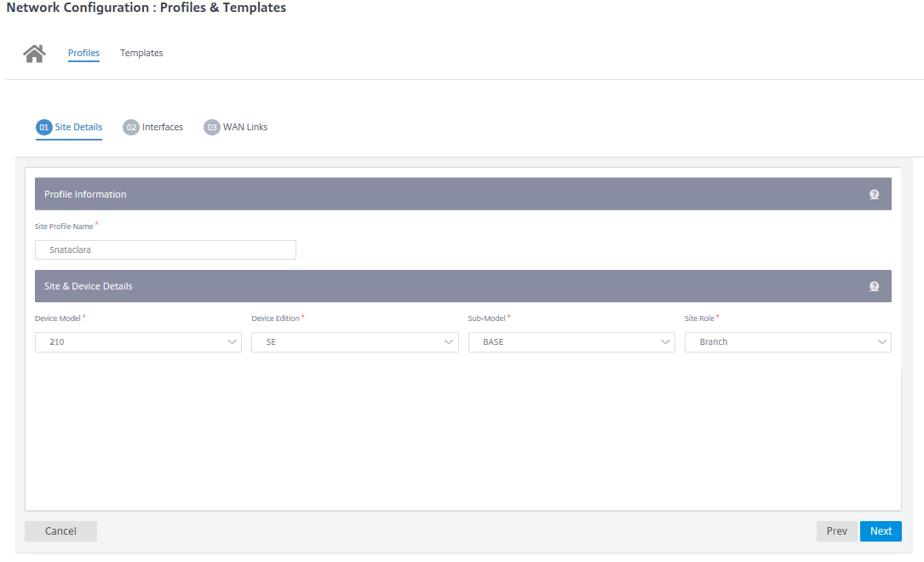924x562 pixels.
Task: Select the Site Details step label
Action: click(78, 127)
